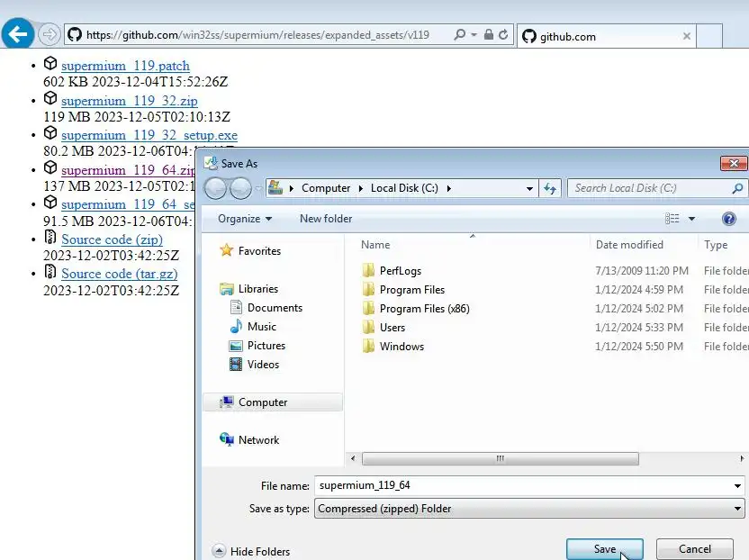749x560 pixels.
Task: Refresh the page with the reload icon
Action: point(503,34)
